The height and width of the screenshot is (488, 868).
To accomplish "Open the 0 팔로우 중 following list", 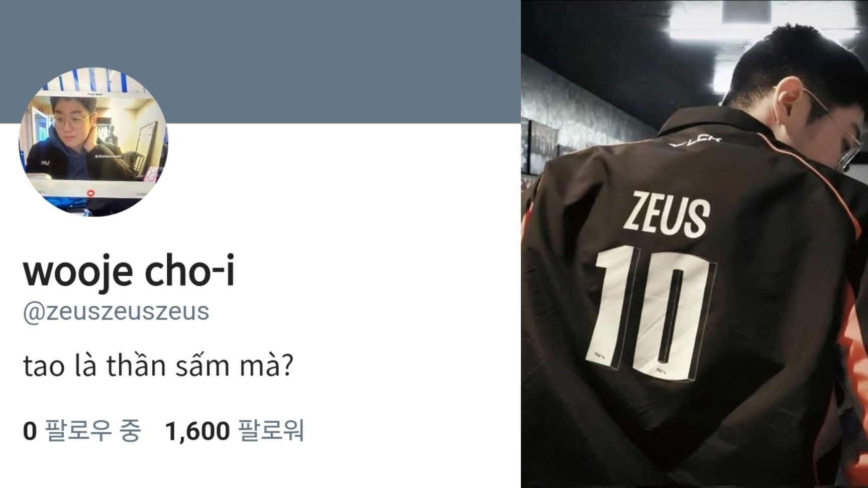I will [82, 431].
